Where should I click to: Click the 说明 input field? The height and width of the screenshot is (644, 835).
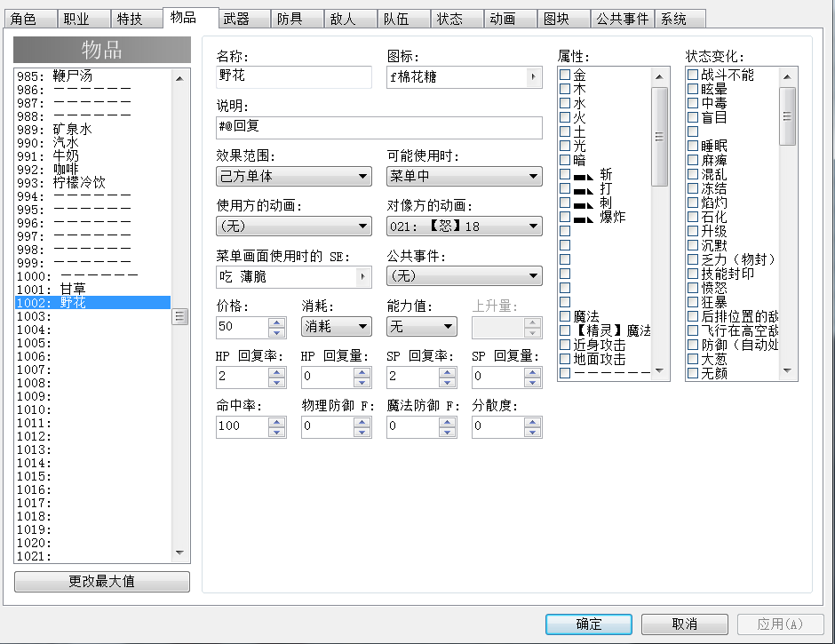click(379, 128)
